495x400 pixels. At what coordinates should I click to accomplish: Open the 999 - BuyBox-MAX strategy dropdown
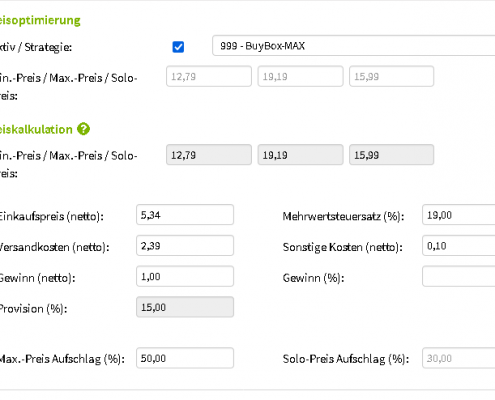pyautogui.click(x=354, y=45)
